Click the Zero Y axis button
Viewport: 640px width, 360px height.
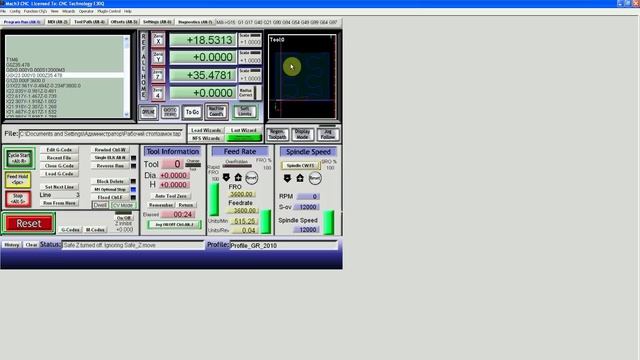coord(158,58)
